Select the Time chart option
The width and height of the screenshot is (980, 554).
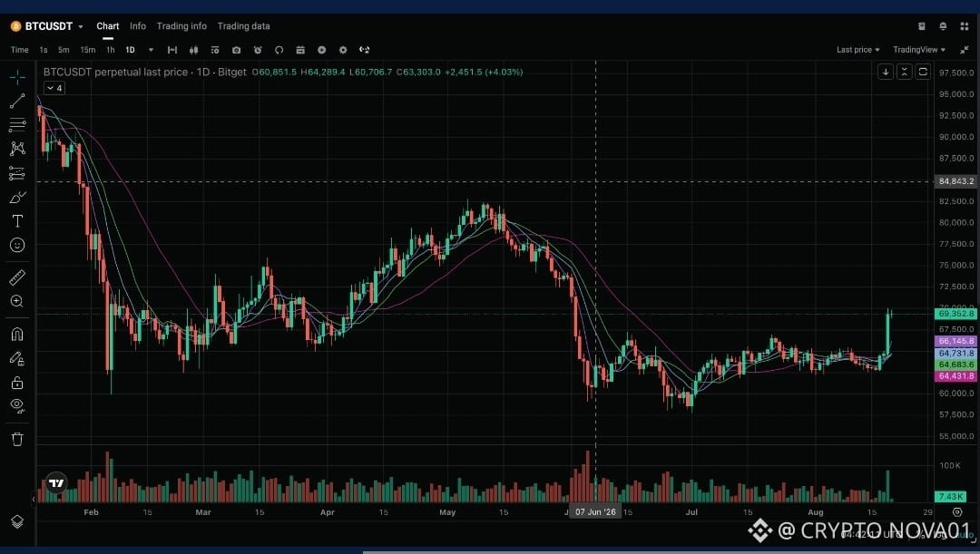(x=19, y=50)
